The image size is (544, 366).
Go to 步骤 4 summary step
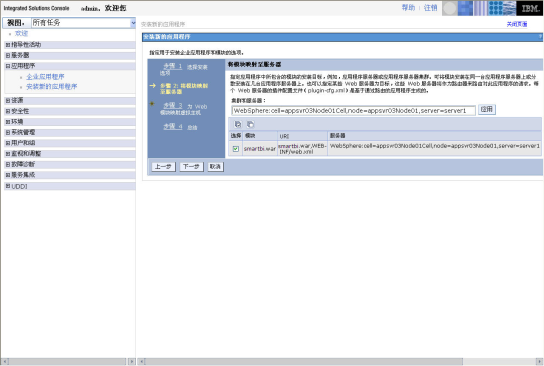pos(172,126)
